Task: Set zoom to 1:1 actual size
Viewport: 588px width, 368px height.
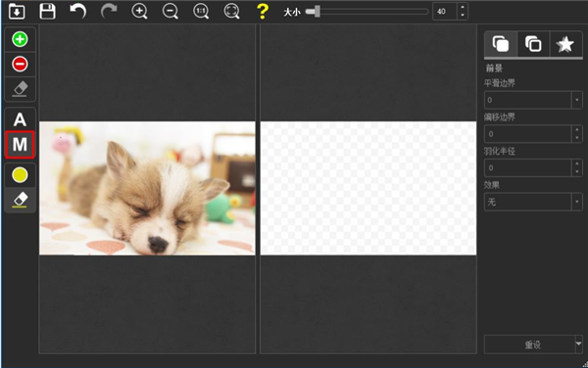Action: pos(201,11)
